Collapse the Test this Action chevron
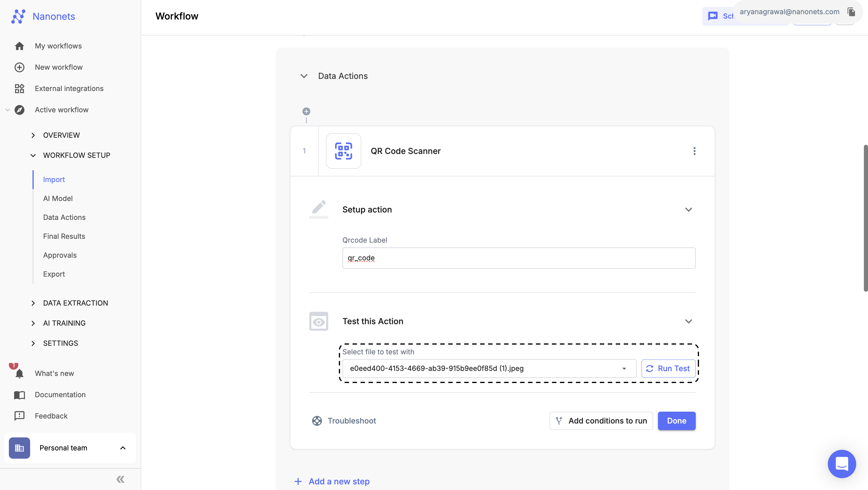The image size is (868, 490). tap(688, 321)
